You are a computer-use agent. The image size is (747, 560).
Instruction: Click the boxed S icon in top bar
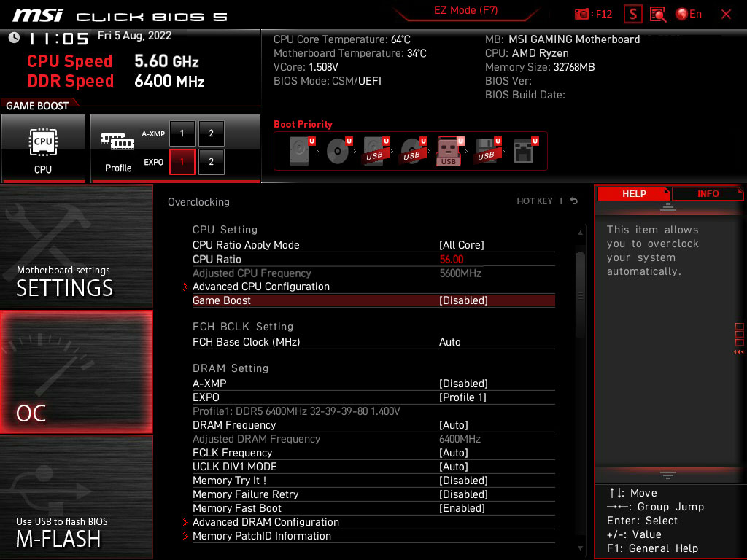pos(633,14)
